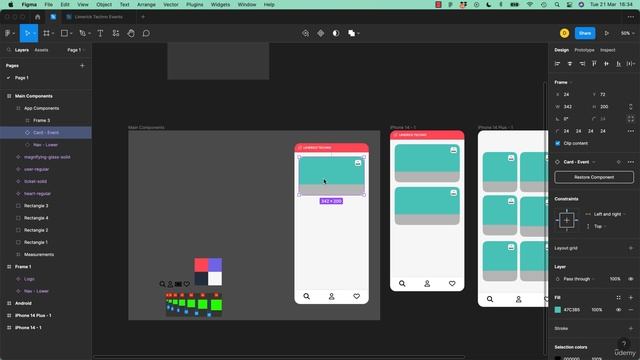Add a new fill
This screenshot has width=640, height=360.
(x=631, y=298)
